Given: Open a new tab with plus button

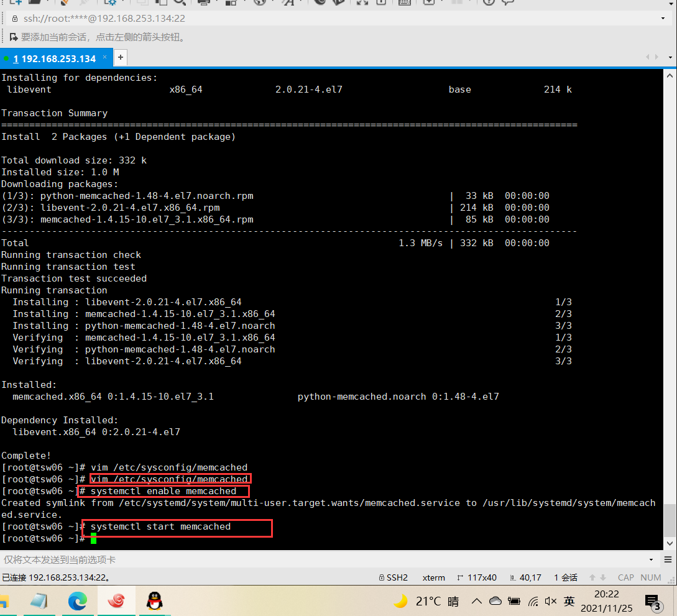Looking at the screenshot, I should click(121, 57).
